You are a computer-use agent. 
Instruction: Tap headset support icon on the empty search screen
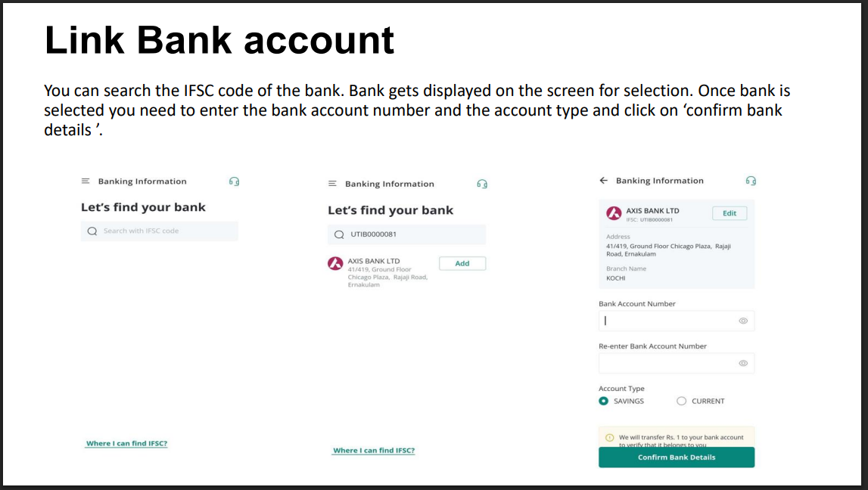(x=235, y=181)
